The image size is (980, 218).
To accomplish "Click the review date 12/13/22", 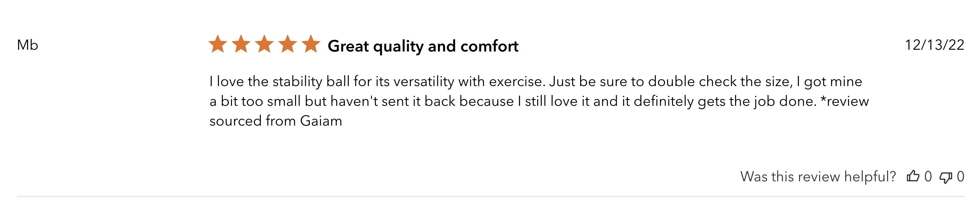I will [x=935, y=45].
